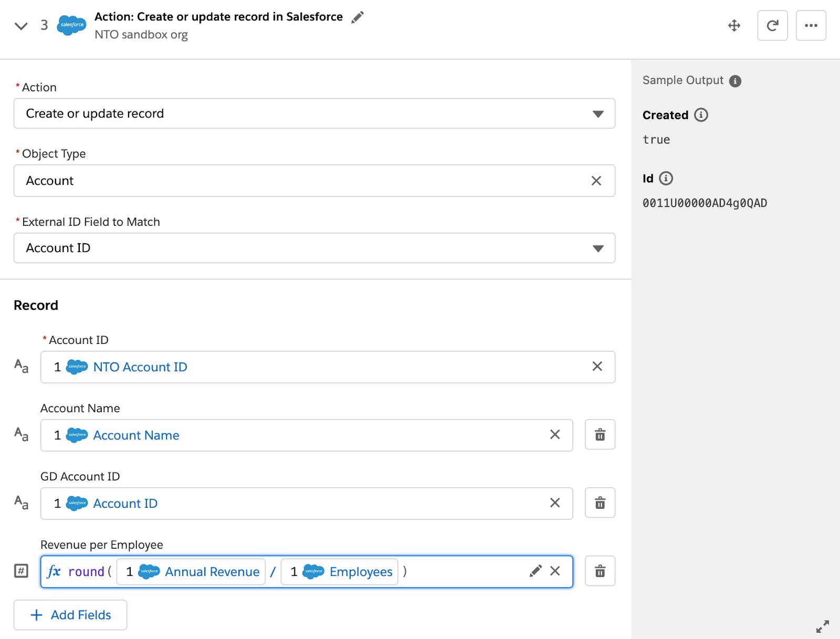
Task: Click the NTO sandbox org connection label
Action: point(141,35)
